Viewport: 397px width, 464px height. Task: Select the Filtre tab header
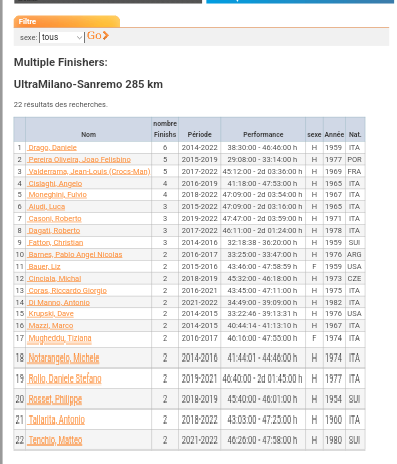[67, 21]
